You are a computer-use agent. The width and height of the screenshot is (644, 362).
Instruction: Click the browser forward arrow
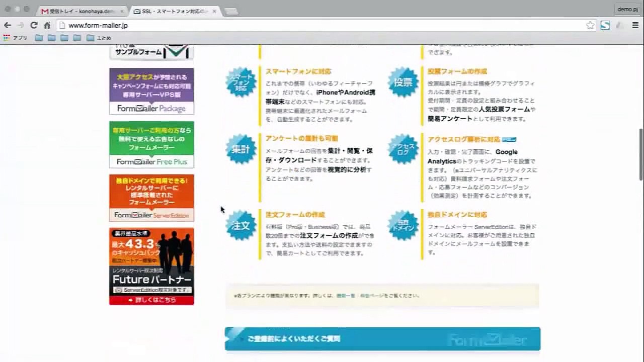pyautogui.click(x=21, y=25)
